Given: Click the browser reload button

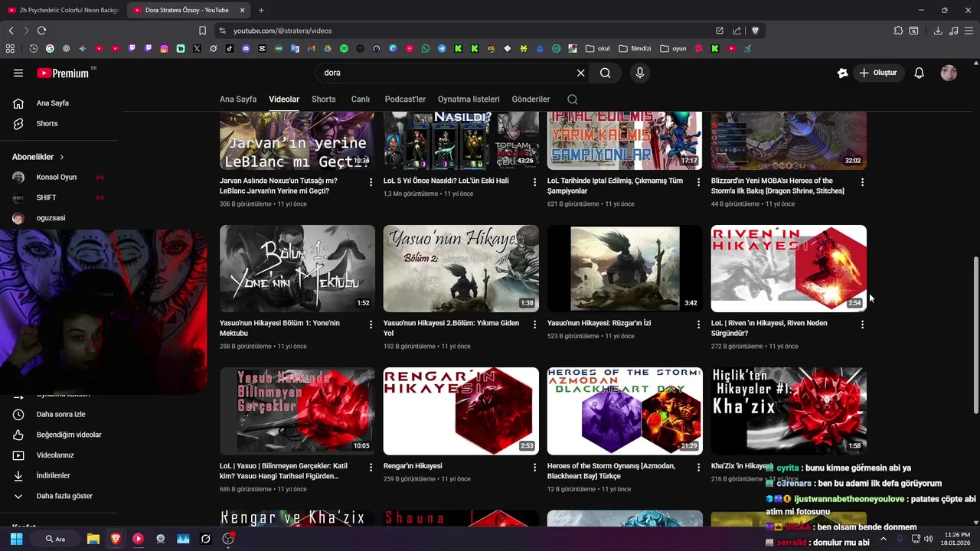Looking at the screenshot, I should [41, 31].
